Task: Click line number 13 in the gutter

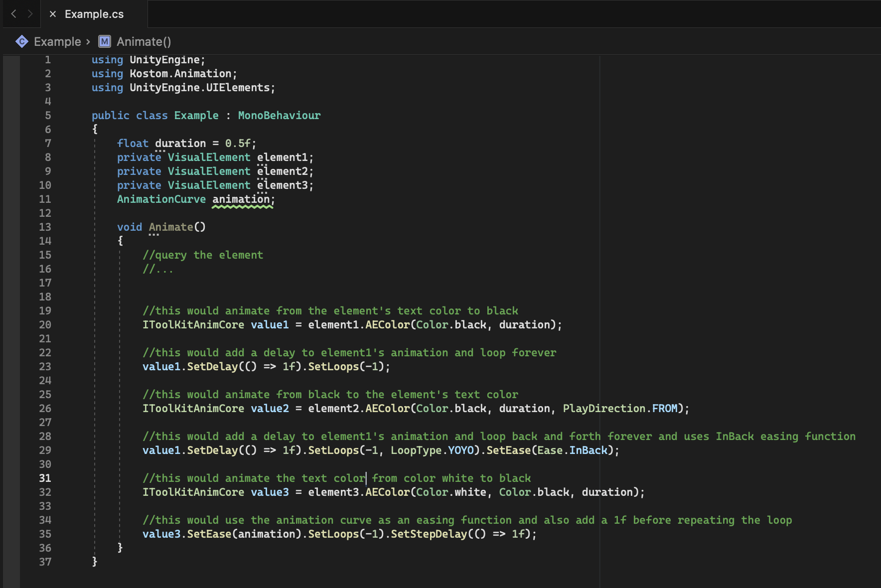Action: click(x=45, y=227)
